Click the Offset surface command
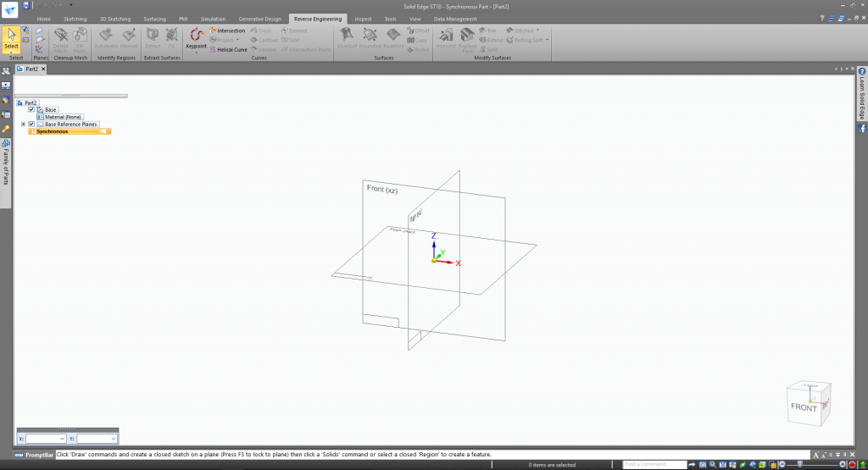 (419, 31)
